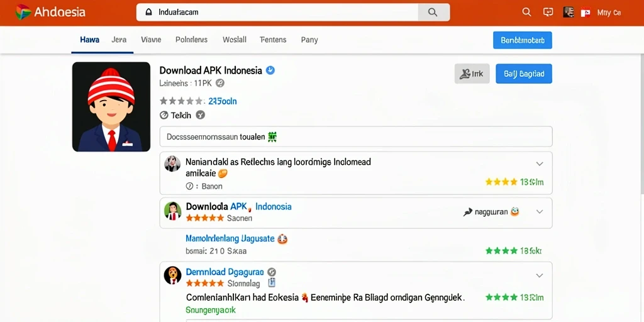Click the yellow star rating in the Naniandakl review
Screen dimensions: 644x322
click(501, 182)
